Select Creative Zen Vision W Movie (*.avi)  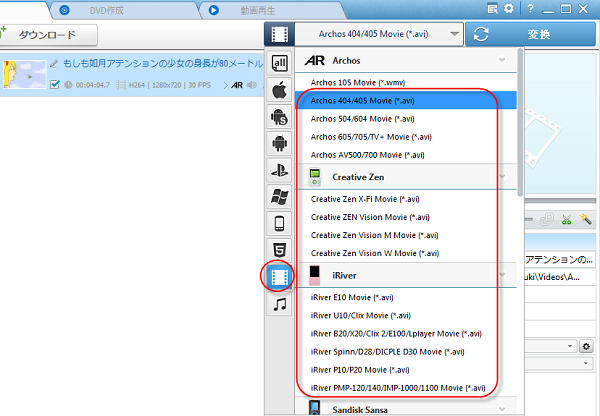pos(406,253)
